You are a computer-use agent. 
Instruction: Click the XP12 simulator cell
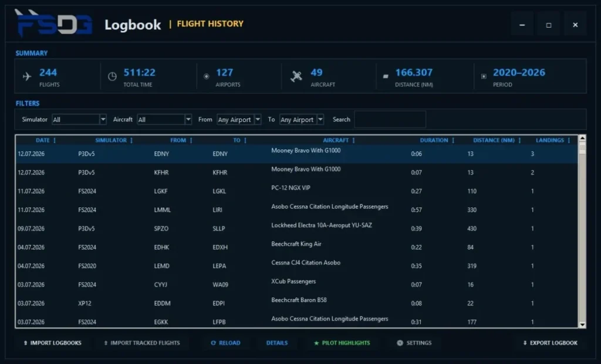click(x=85, y=304)
